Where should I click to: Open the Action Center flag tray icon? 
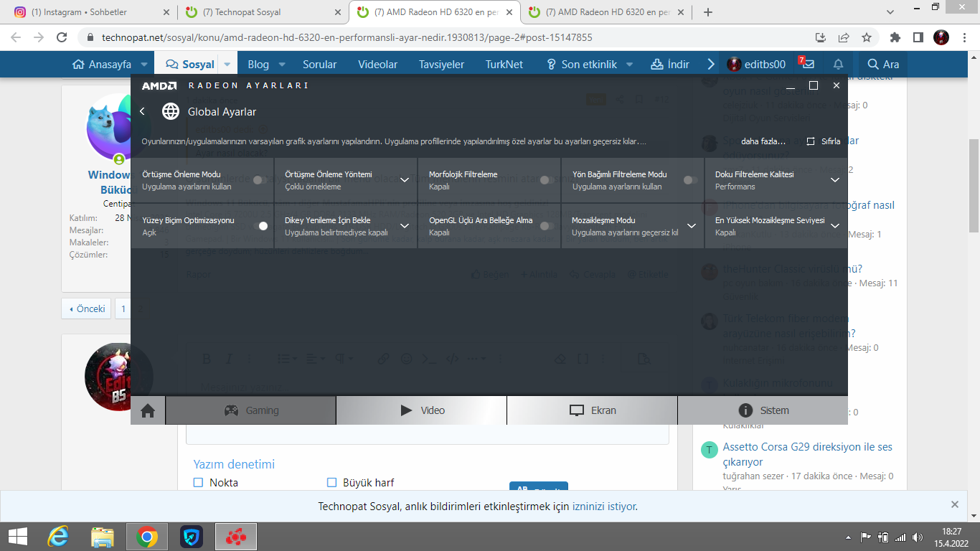tap(865, 537)
